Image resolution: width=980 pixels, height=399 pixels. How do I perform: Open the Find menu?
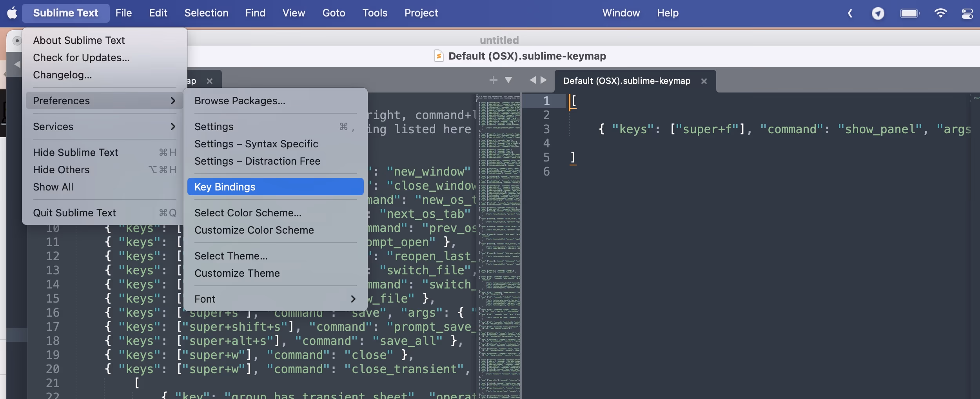point(255,13)
